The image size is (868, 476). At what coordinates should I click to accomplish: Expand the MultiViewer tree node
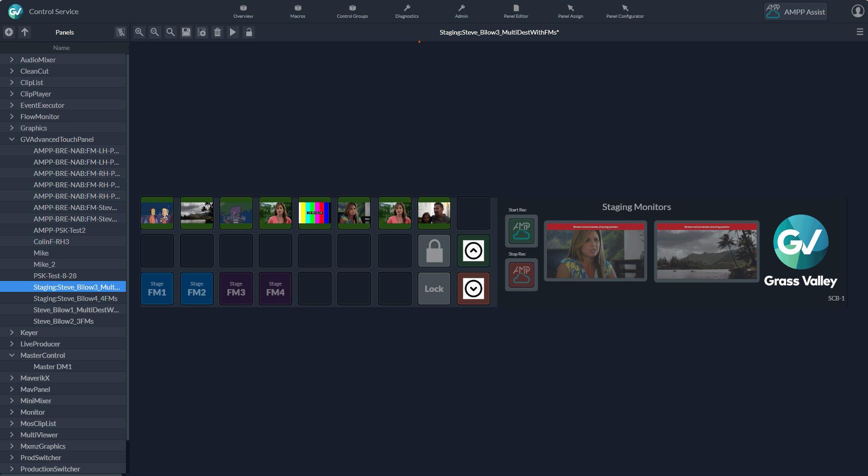[12, 435]
